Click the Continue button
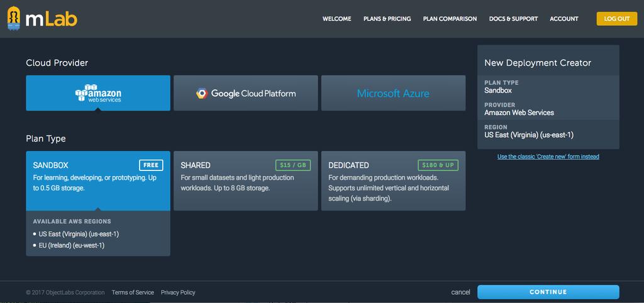The image size is (644, 303). pos(548,292)
